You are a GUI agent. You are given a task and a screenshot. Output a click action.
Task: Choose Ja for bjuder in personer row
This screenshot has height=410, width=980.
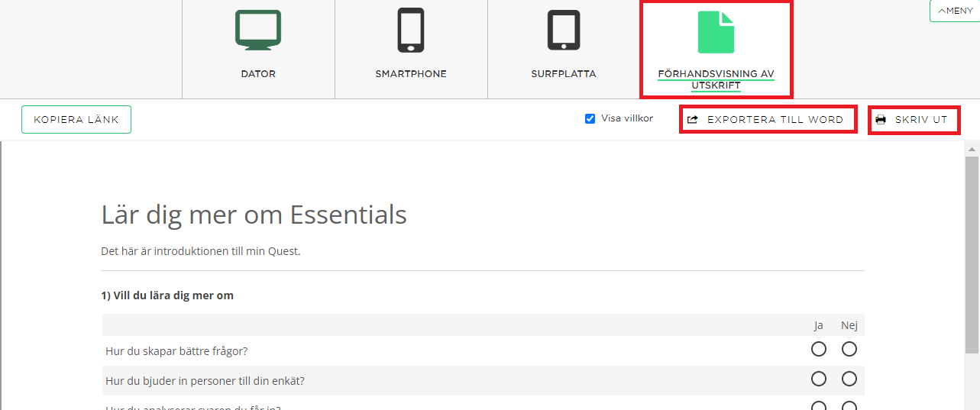coord(819,379)
